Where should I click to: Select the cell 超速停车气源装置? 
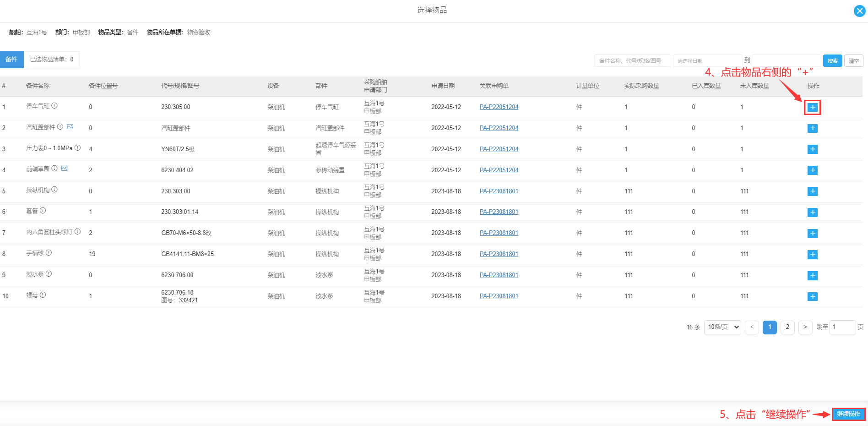tap(336, 149)
